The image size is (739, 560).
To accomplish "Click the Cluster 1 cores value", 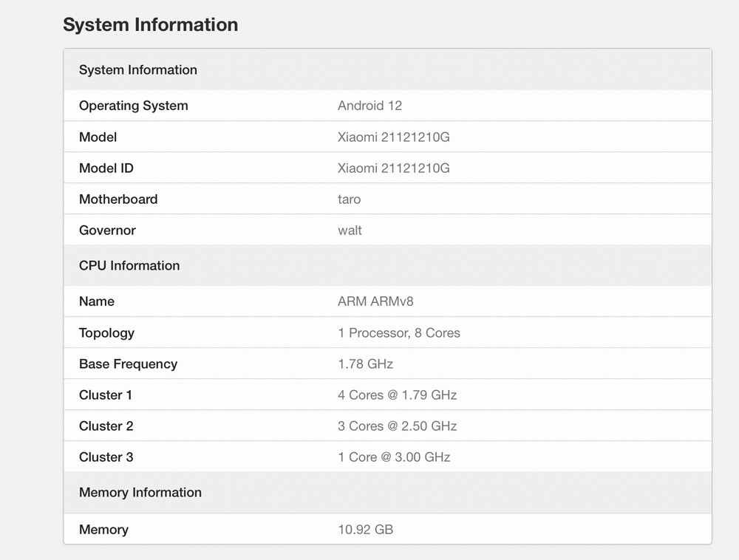I will [x=397, y=395].
